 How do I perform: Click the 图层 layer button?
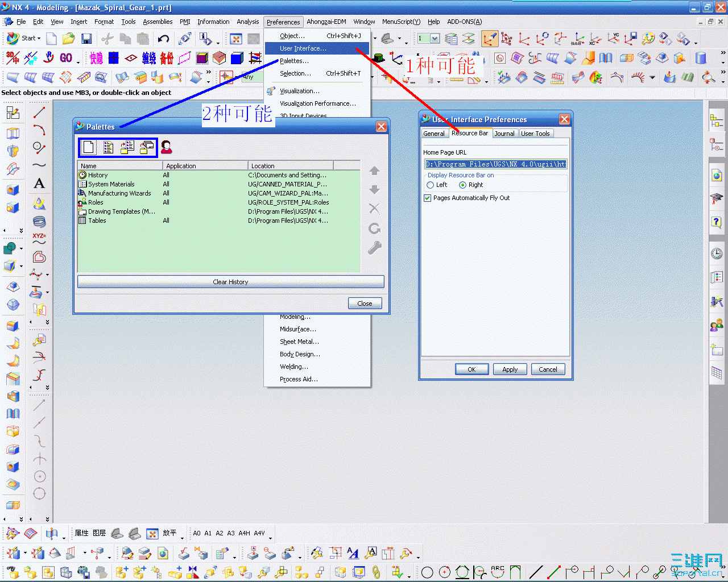(100, 533)
